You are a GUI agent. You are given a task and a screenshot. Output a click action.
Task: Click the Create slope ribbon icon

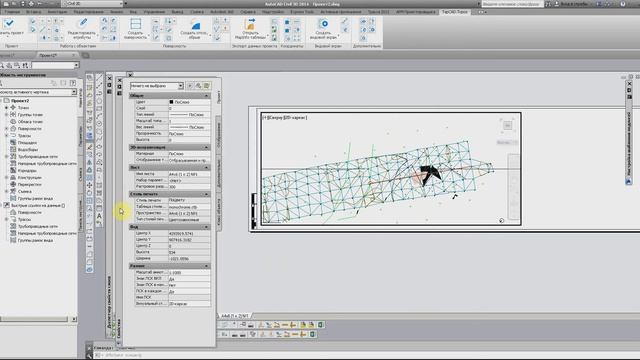point(194,29)
